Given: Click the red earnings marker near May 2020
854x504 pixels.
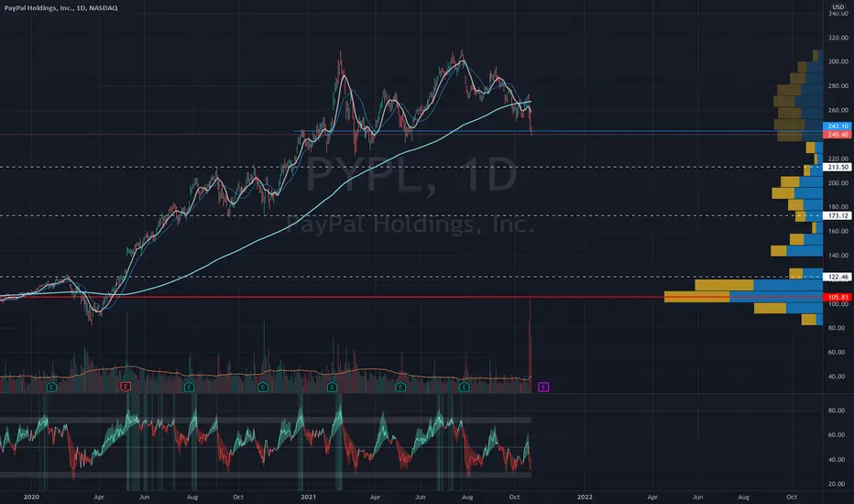Looking at the screenshot, I should 126,387.
